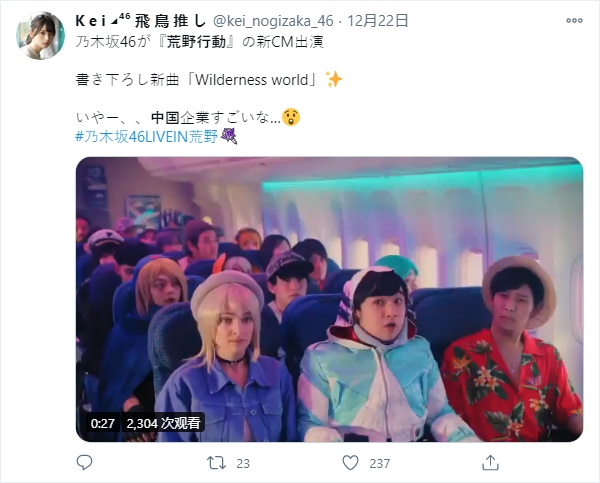Open the share upload icon
600x483 pixels.
pos(491,462)
